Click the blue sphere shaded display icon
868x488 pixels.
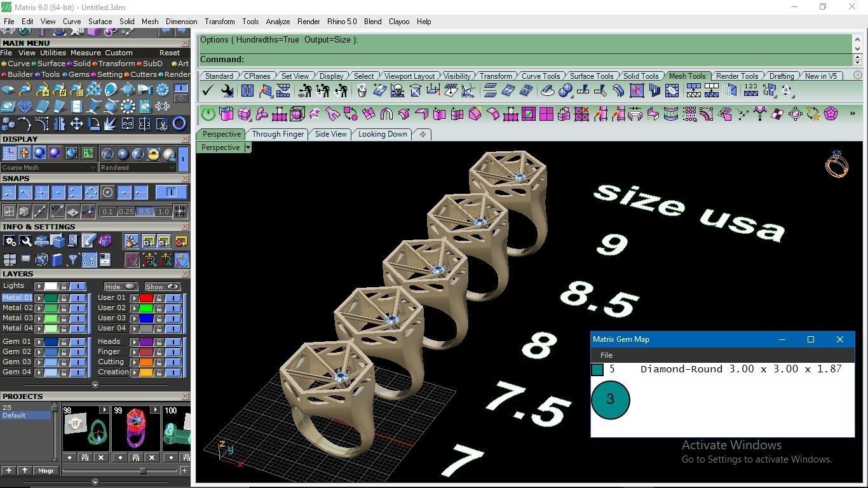[39, 153]
